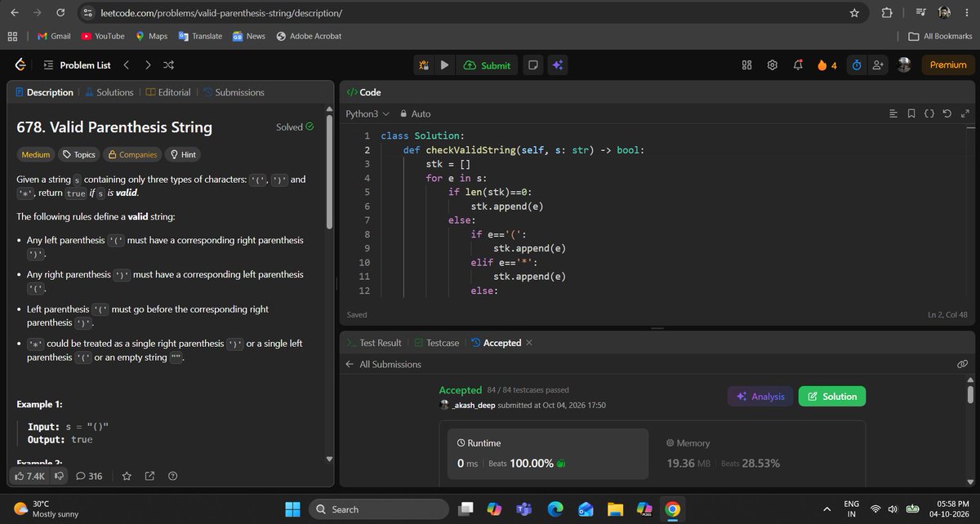Switch to the Description tab

[44, 92]
